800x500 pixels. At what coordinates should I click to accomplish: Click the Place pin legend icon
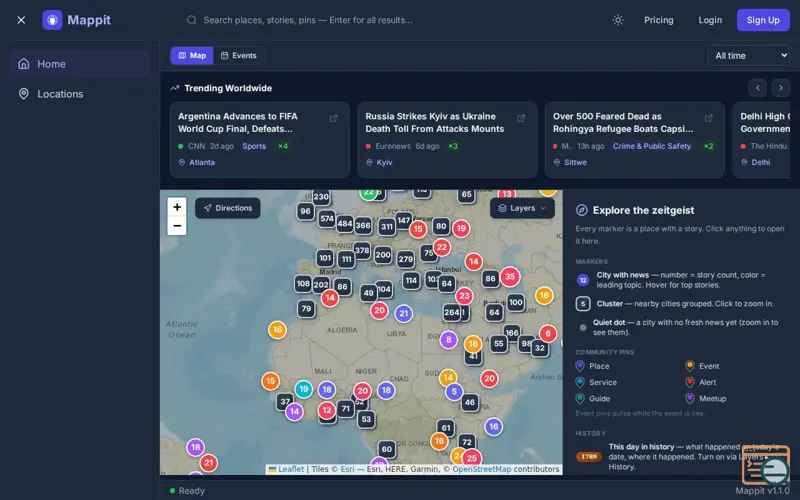(x=580, y=366)
